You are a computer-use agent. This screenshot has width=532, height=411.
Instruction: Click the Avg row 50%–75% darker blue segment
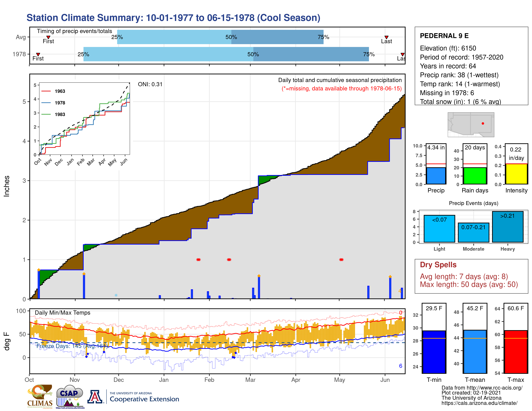tap(277, 37)
